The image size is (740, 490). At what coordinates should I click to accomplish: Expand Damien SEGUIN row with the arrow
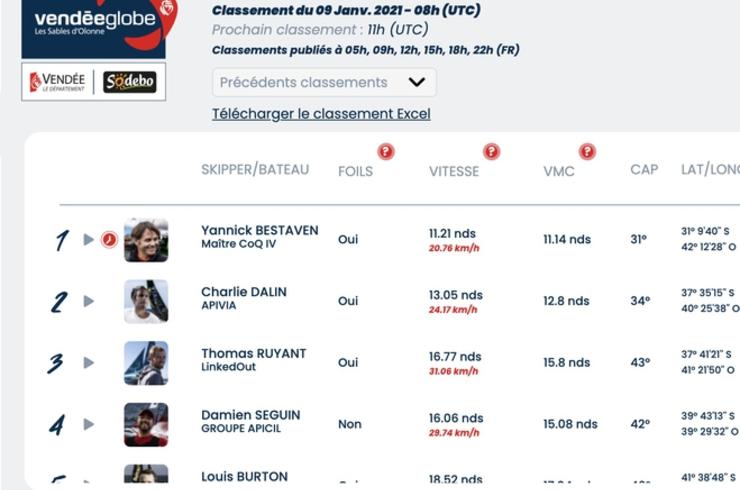point(88,424)
